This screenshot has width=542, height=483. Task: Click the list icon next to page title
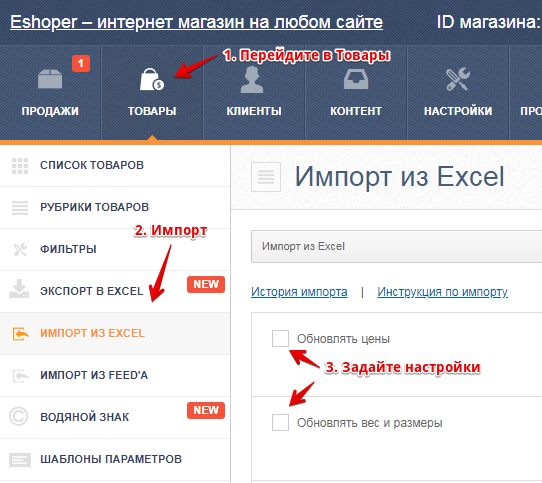(266, 177)
